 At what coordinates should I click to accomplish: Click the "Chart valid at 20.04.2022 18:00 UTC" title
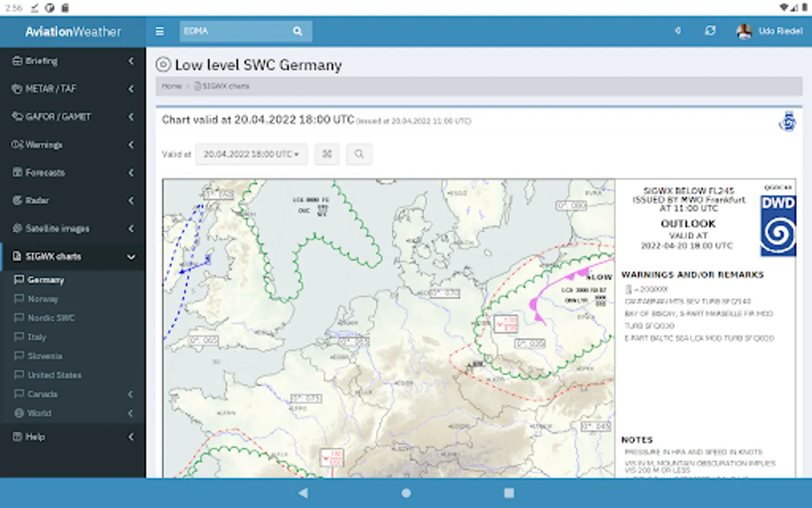click(x=258, y=120)
